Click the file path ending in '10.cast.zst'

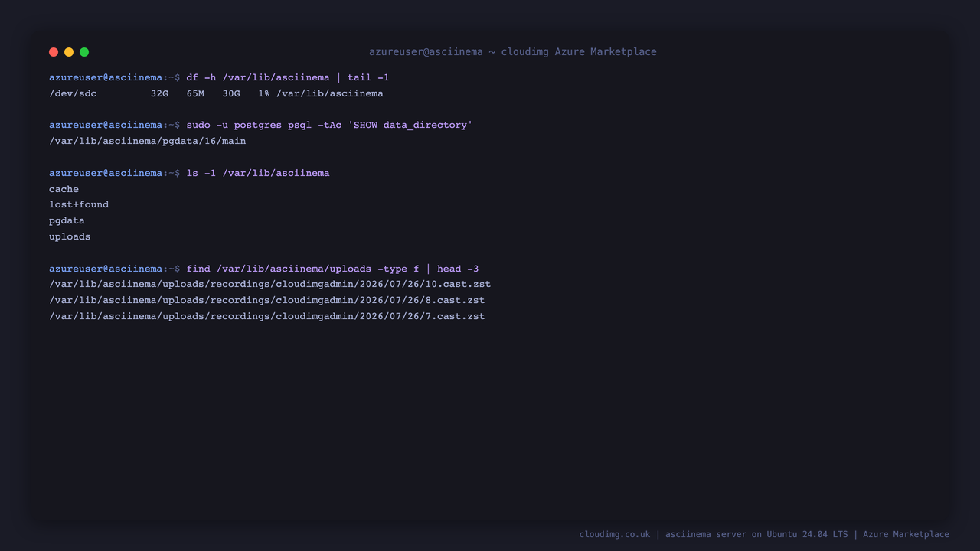pos(270,284)
